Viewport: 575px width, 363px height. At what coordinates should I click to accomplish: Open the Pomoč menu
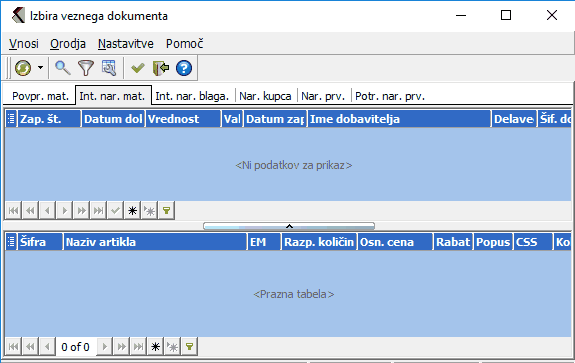184,44
